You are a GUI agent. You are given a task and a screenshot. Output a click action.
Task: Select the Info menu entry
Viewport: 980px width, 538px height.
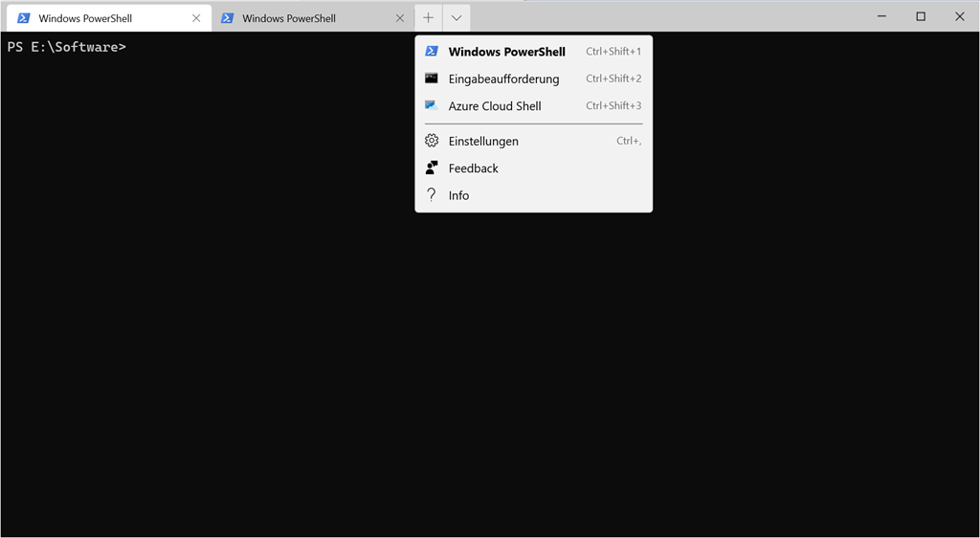click(x=458, y=195)
